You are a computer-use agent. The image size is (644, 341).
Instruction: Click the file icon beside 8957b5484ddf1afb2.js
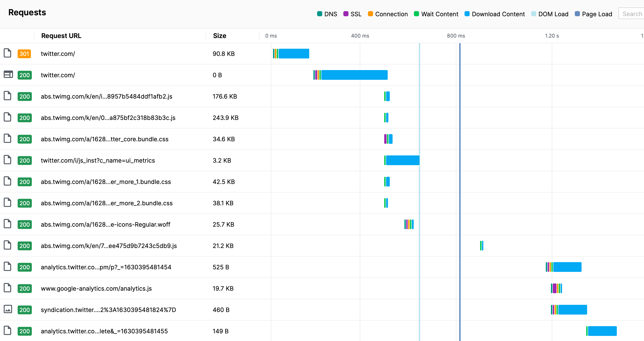[x=7, y=96]
